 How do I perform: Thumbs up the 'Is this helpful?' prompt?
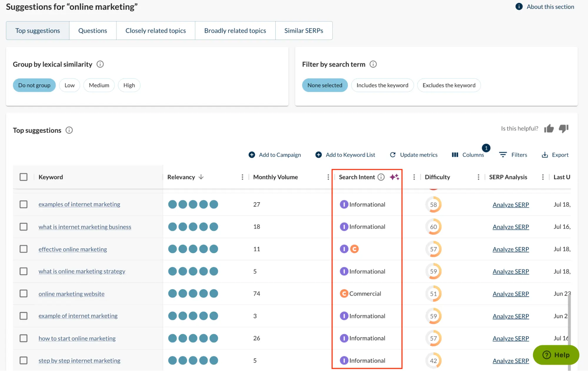coord(549,128)
